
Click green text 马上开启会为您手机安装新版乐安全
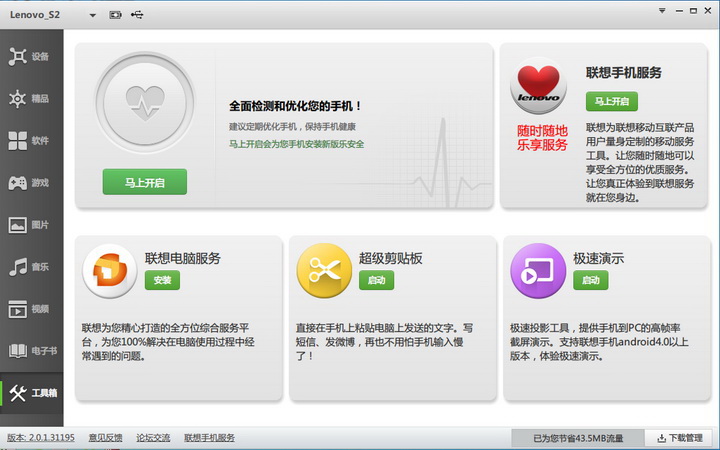click(297, 144)
